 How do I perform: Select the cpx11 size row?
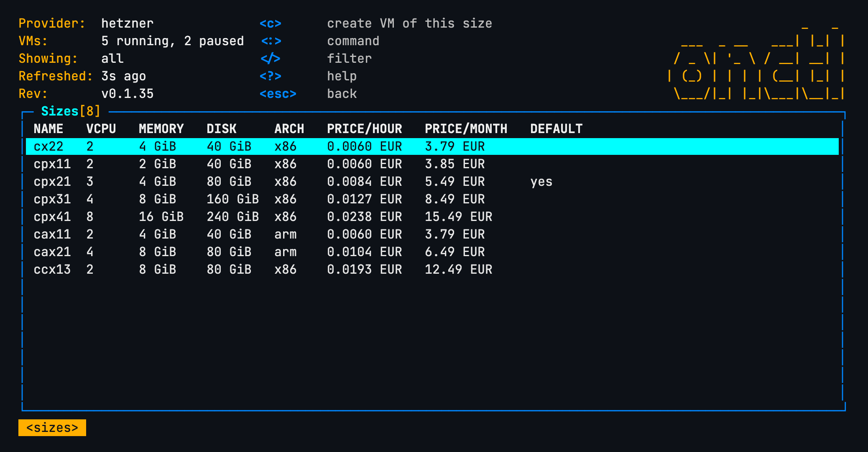click(x=432, y=164)
